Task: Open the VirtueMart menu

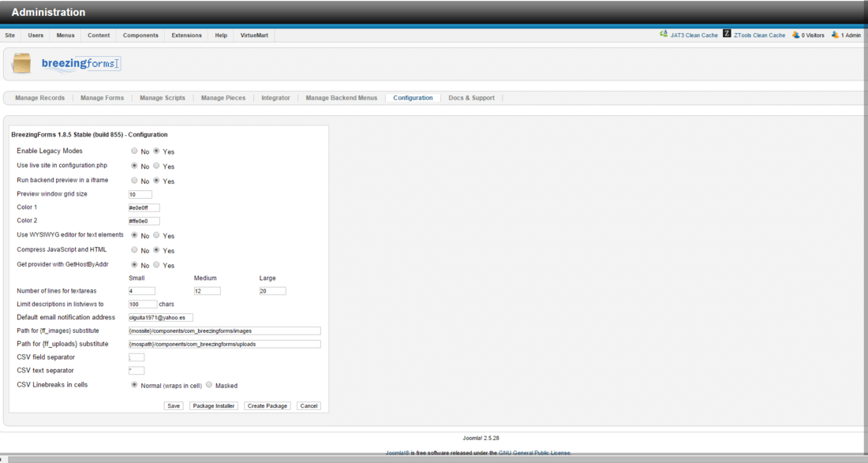Action: click(x=254, y=35)
